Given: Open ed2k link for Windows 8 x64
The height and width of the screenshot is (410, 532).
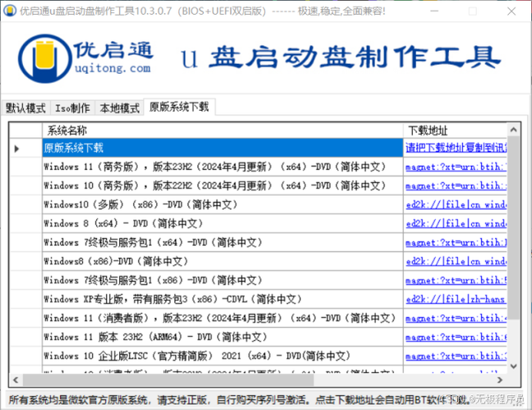Looking at the screenshot, I should (x=456, y=224).
